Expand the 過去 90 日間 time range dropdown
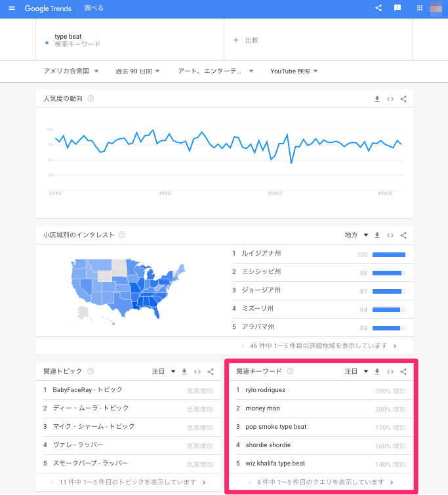The image size is (448, 495). pos(137,71)
